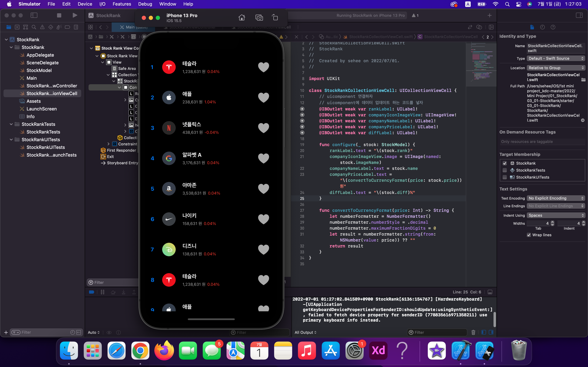
Task: Collapse the StockRankTests folder
Action: click(11, 124)
